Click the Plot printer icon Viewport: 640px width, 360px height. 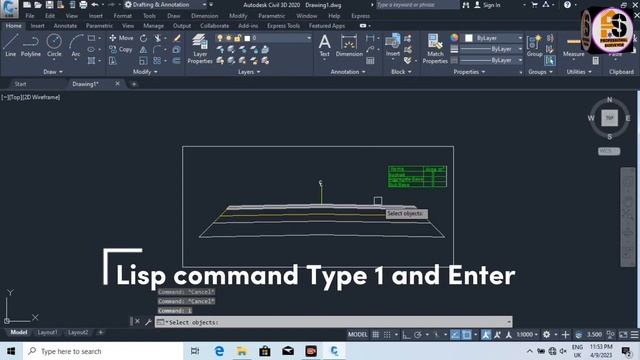coord(83,5)
